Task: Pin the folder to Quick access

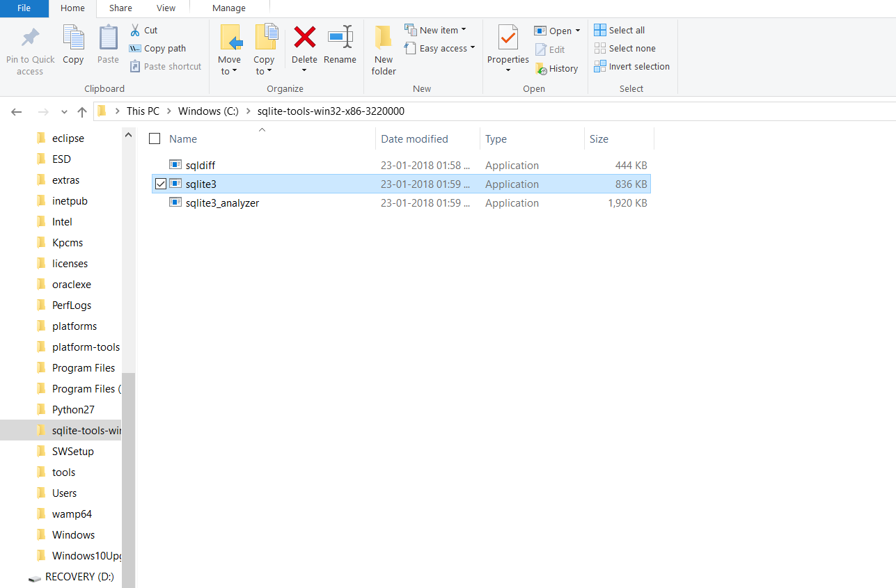Action: tap(30, 51)
